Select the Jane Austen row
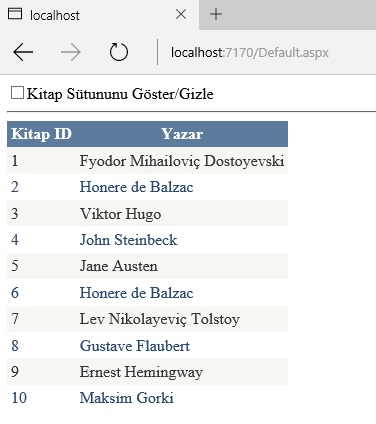Screen dimensions: 376x424 147,266
